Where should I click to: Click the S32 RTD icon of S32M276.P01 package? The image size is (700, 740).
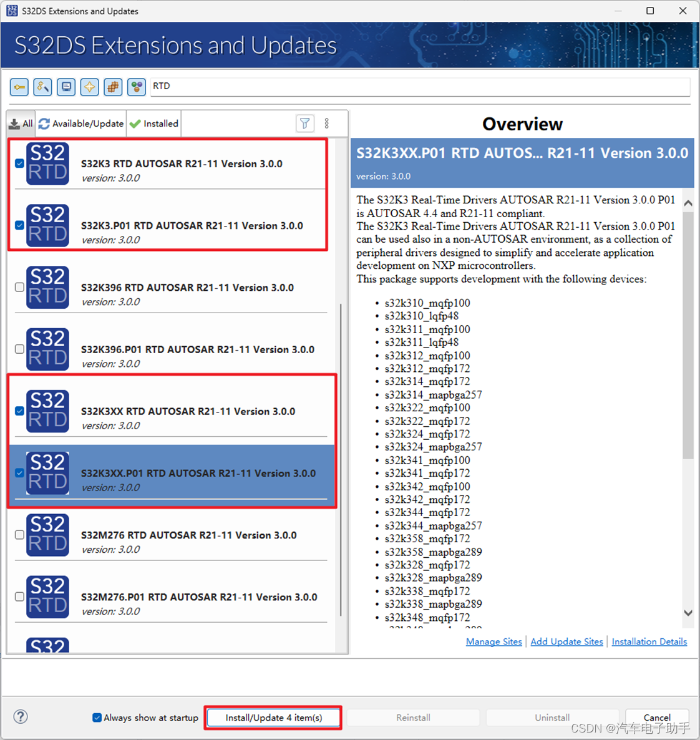[x=47, y=596]
